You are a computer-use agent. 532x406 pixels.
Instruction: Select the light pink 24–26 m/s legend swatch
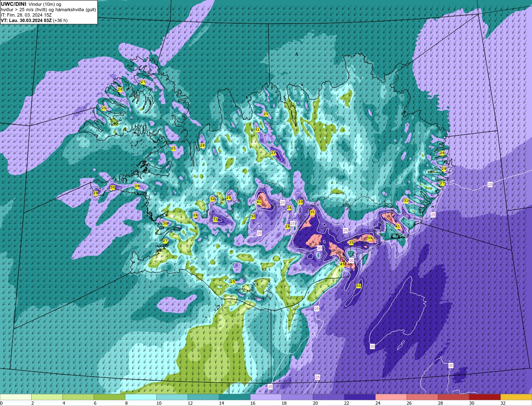pos(391,397)
